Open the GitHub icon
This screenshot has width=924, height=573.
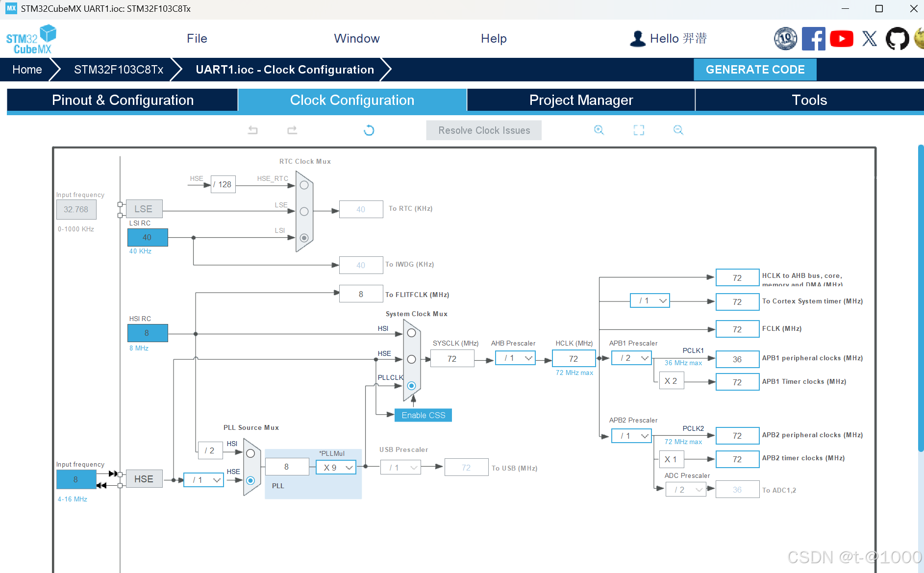[898, 39]
